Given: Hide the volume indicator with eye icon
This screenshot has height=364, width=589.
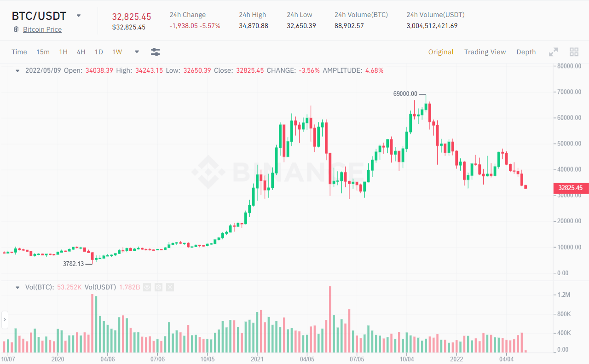Looking at the screenshot, I should (147, 287).
